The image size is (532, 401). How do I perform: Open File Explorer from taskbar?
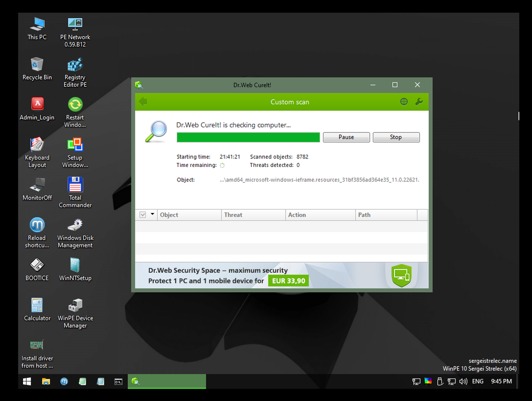click(x=46, y=381)
